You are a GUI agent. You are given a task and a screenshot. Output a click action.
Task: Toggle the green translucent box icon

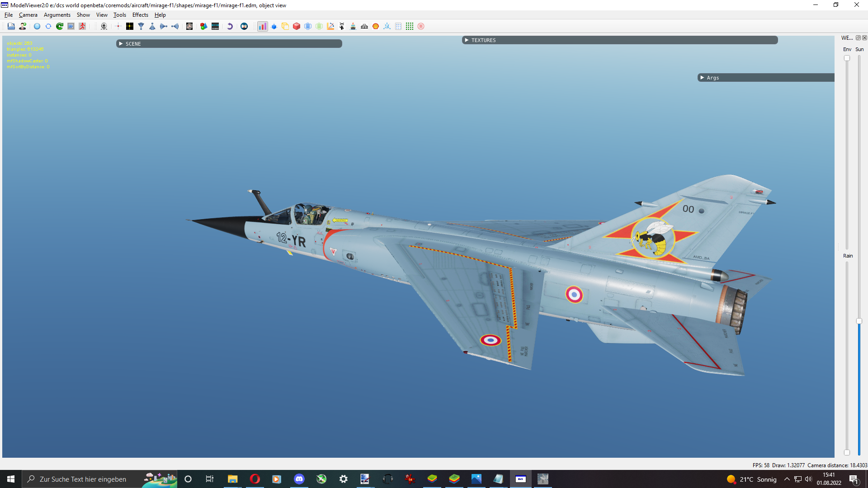pos(319,26)
